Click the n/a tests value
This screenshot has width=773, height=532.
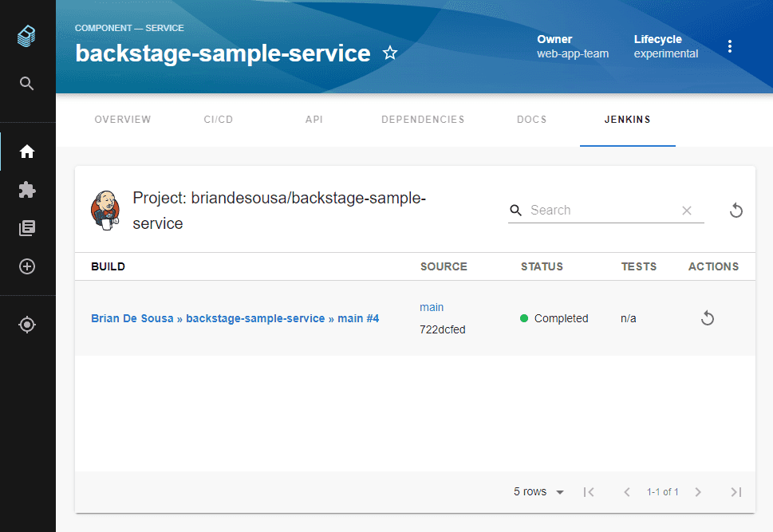pos(628,318)
